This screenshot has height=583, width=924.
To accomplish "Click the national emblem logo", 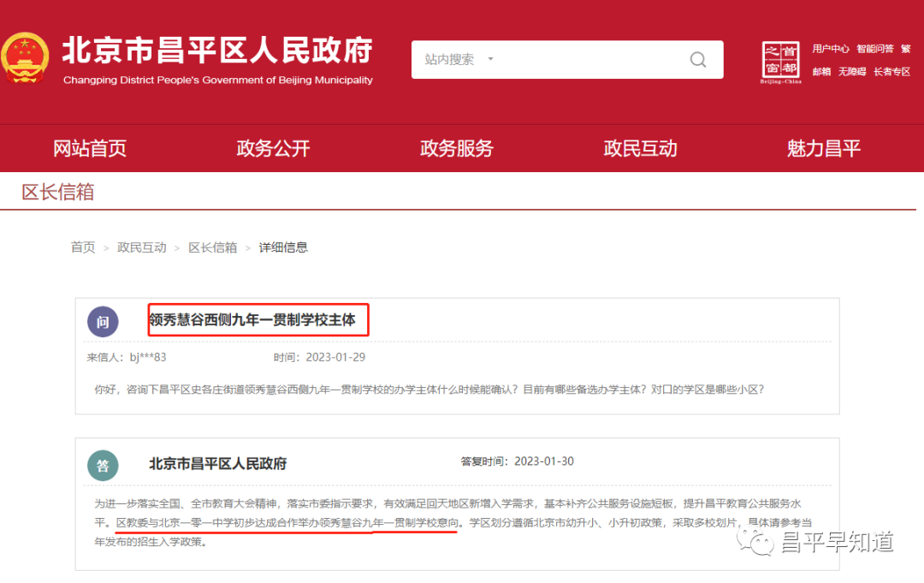I will pyautogui.click(x=25, y=57).
